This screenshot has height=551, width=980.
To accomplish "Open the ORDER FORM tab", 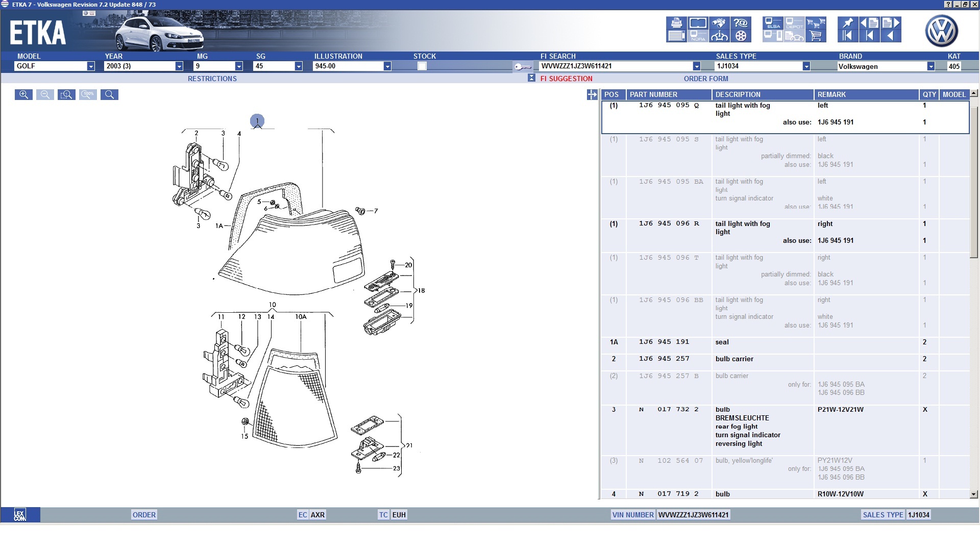I will coord(706,79).
